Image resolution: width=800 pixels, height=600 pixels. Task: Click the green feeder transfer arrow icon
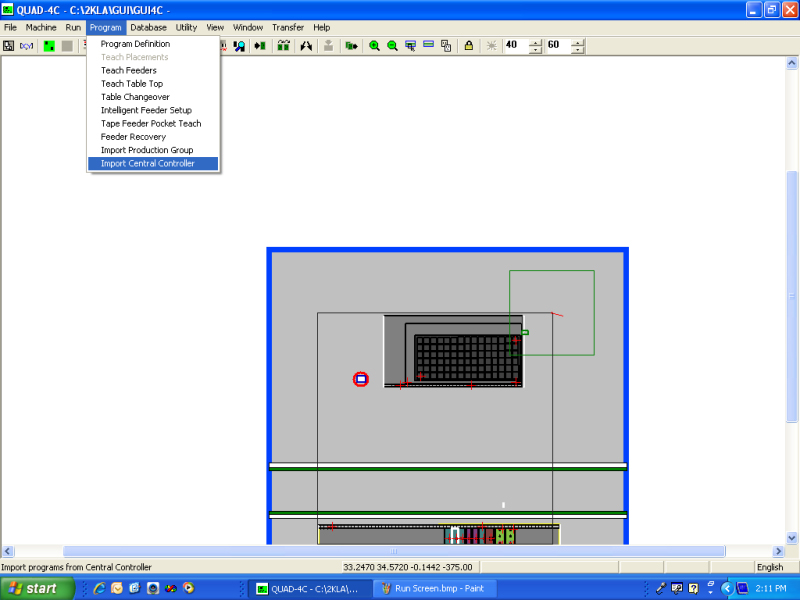[351, 46]
